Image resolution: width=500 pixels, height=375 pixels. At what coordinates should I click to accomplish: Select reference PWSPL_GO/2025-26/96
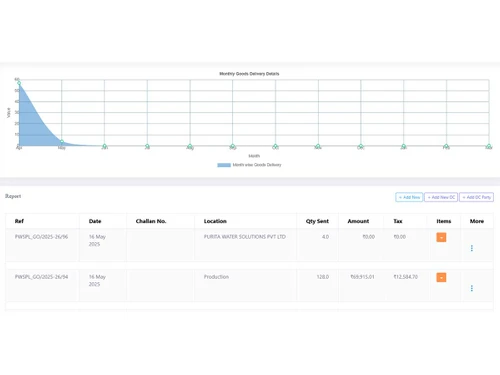[41, 237]
